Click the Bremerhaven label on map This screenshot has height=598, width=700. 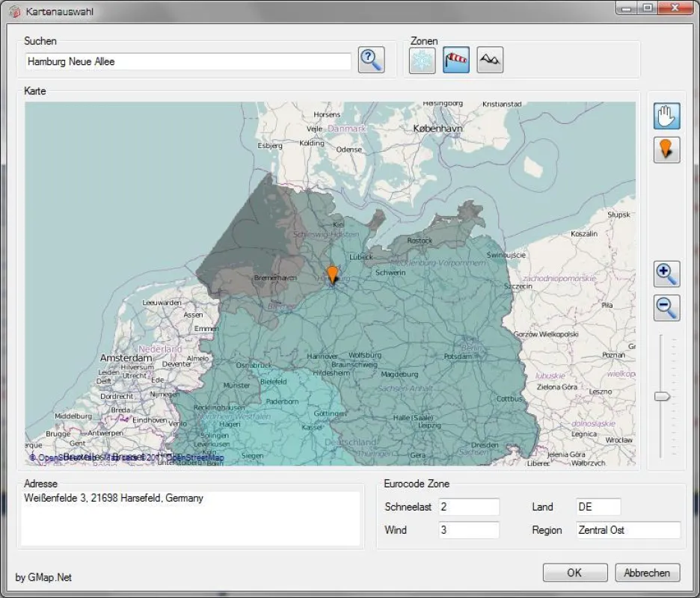275,277
